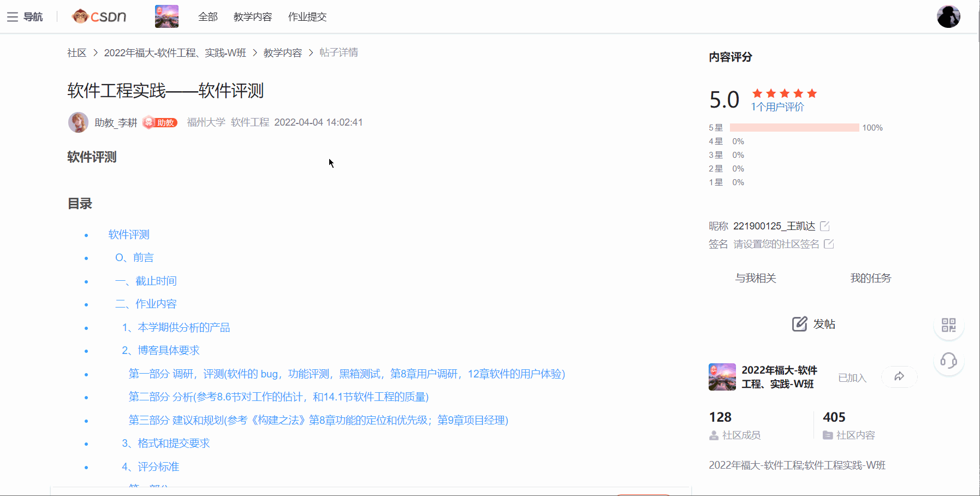This screenshot has height=496, width=980.
Task: Select the fifth rating star
Action: (813, 93)
